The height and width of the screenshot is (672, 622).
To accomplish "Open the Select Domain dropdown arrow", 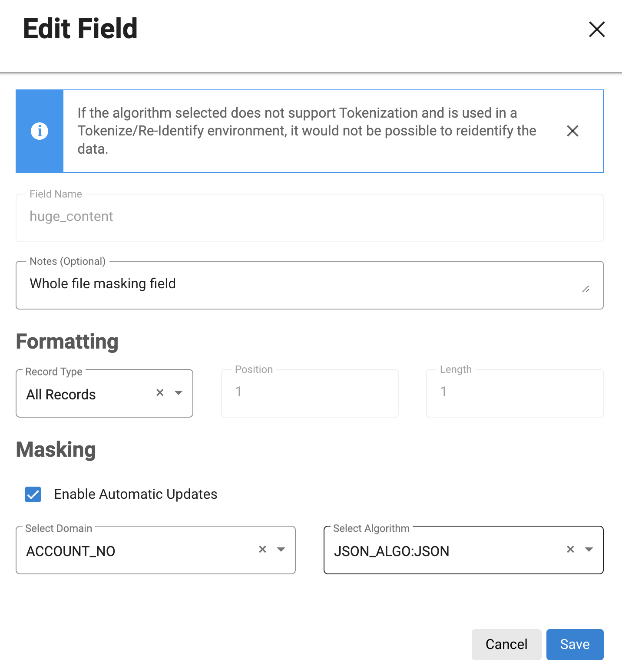I will point(281,549).
